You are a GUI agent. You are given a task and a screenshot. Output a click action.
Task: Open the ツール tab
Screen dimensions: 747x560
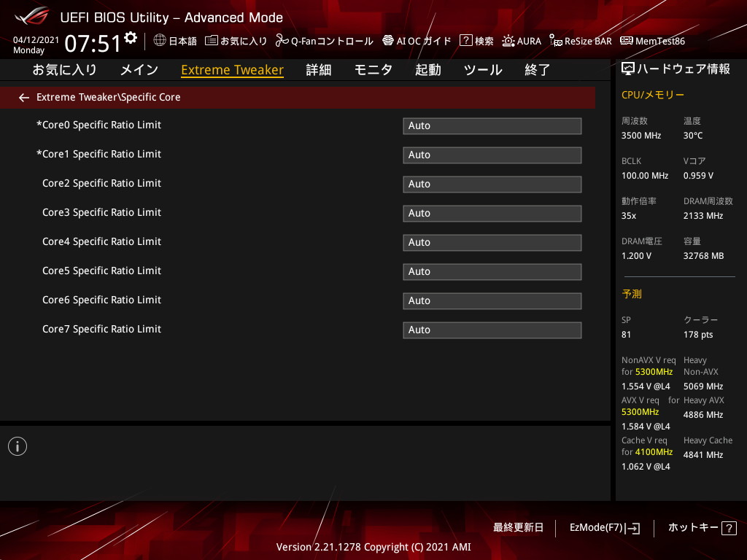[483, 70]
